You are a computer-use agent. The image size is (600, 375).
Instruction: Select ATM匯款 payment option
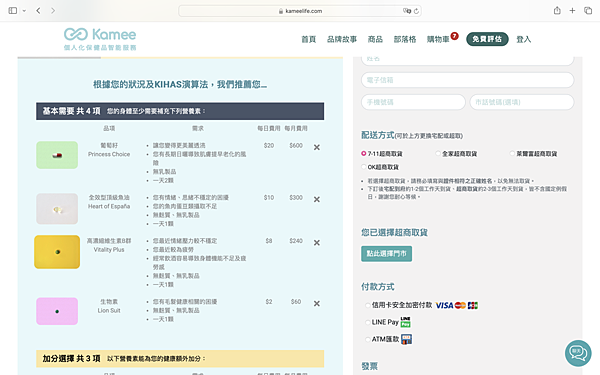(x=368, y=339)
